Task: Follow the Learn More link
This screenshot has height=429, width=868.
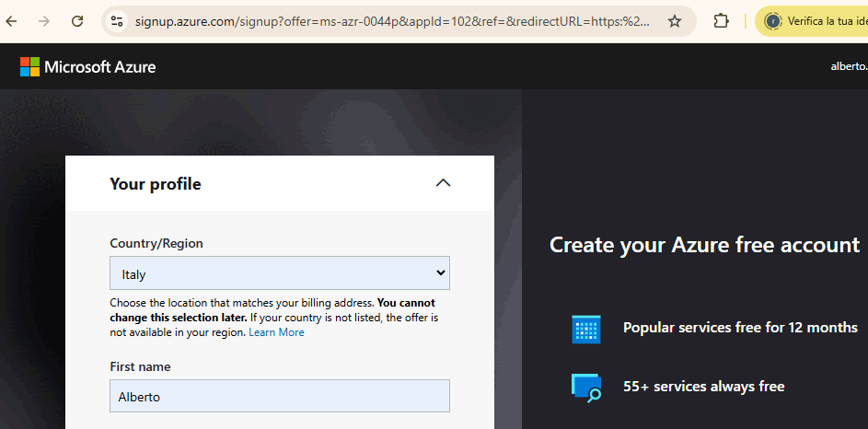Action: (x=276, y=332)
